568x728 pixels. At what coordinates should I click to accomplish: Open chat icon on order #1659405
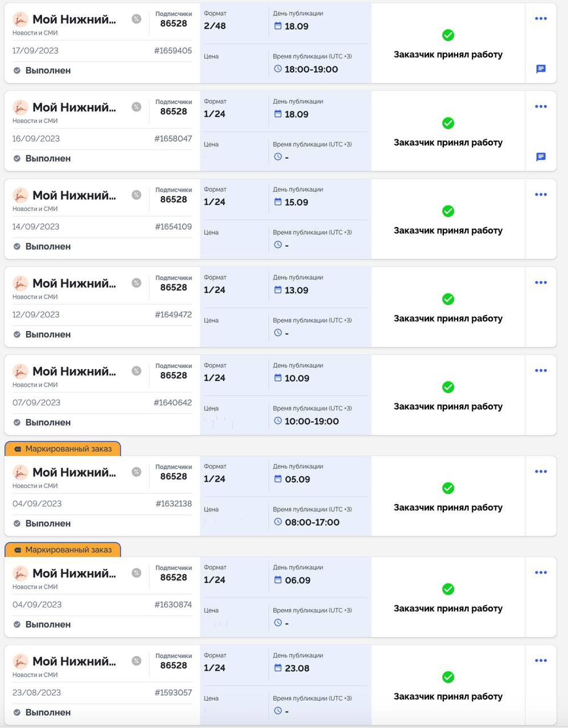(541, 69)
